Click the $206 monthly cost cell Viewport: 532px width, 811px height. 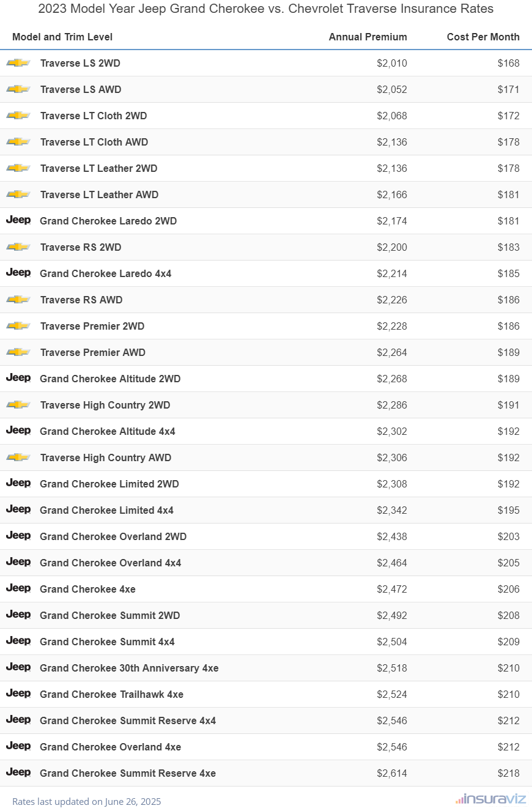click(x=509, y=589)
